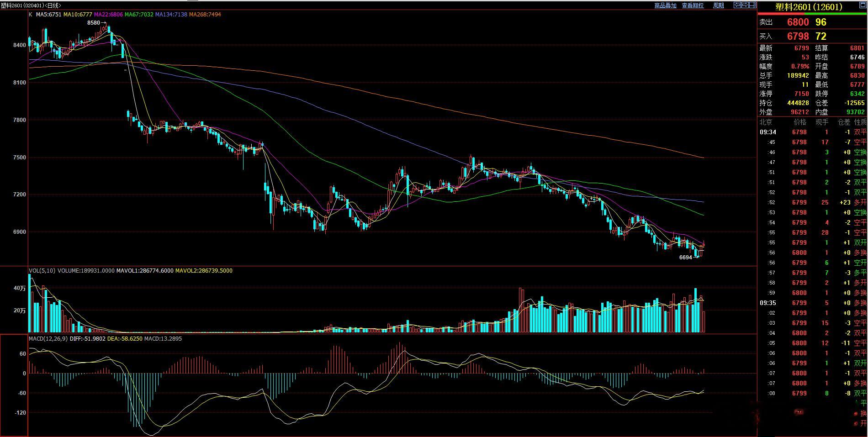Image resolution: width=868 pixels, height=437 pixels.
Task: Click the 内盘 value 93702
Action: coord(856,112)
